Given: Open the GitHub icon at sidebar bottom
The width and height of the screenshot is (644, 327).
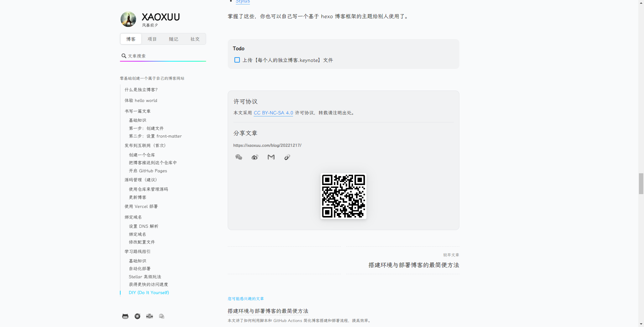Looking at the screenshot, I should (125, 316).
